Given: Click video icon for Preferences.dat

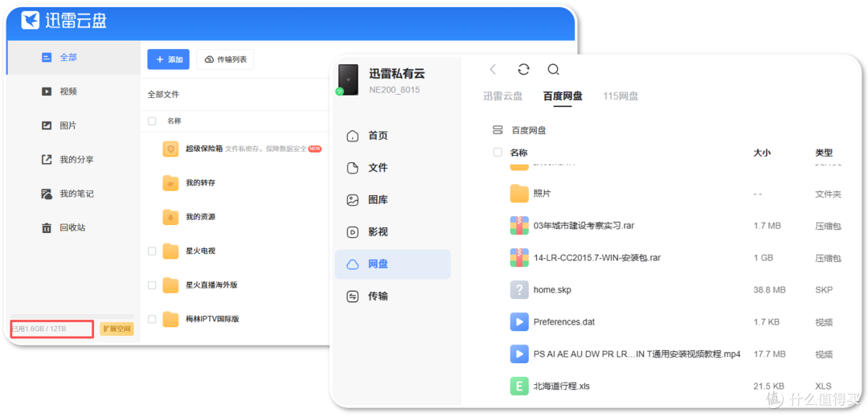Looking at the screenshot, I should click(519, 322).
